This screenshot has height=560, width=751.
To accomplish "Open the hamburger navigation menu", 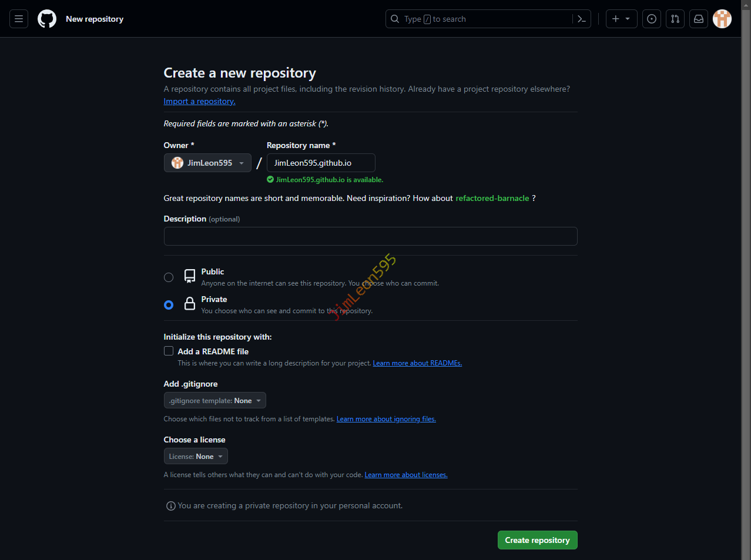I will click(x=19, y=19).
